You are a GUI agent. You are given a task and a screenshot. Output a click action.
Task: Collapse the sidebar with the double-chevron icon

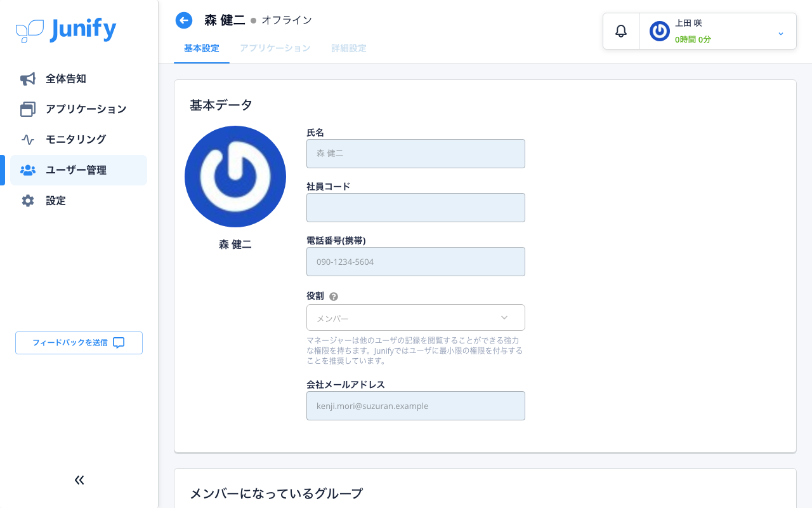point(79,480)
